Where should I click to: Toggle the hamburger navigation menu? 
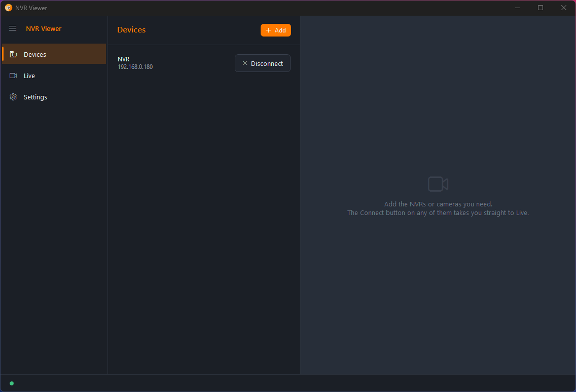coord(13,28)
